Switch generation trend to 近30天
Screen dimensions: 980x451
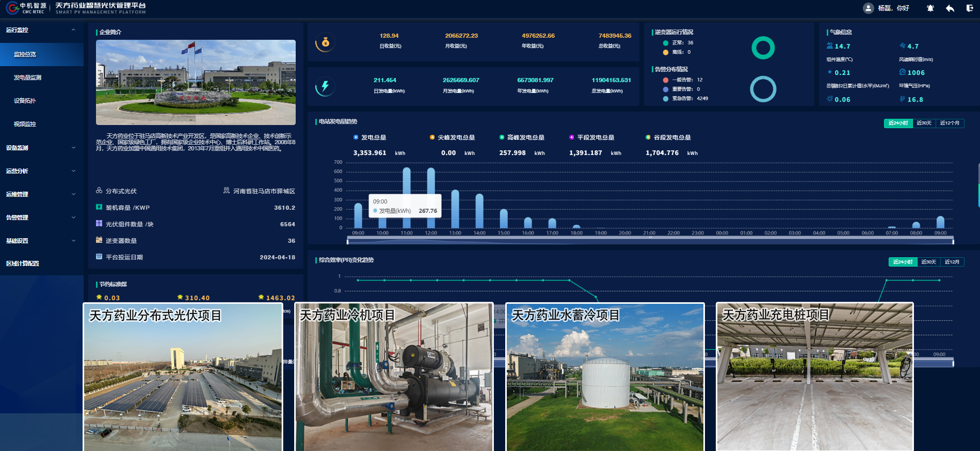[924, 123]
